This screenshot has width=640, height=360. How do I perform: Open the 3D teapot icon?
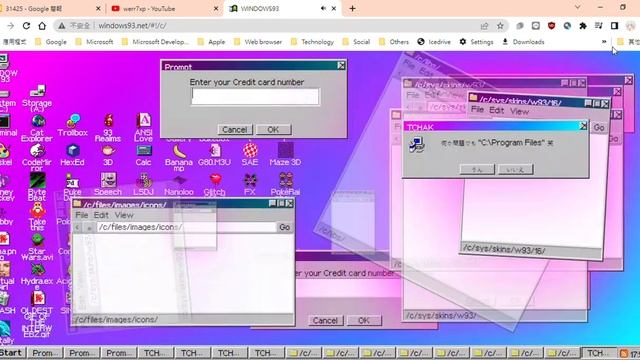pyautogui.click(x=108, y=155)
